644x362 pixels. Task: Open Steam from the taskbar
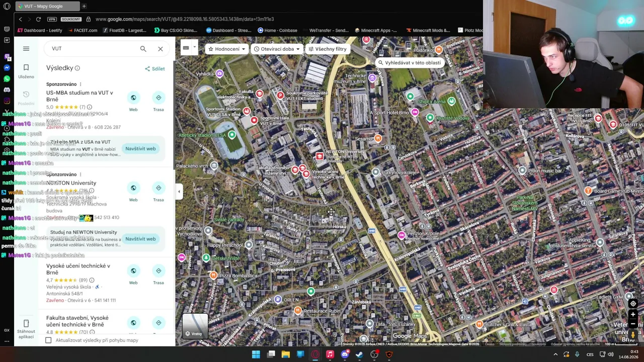[359, 354]
